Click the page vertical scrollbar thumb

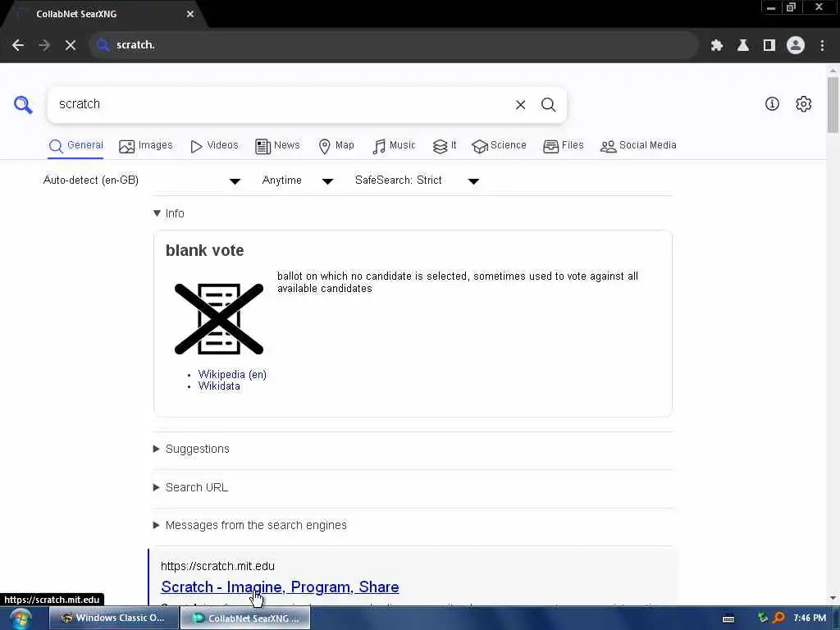833,104
